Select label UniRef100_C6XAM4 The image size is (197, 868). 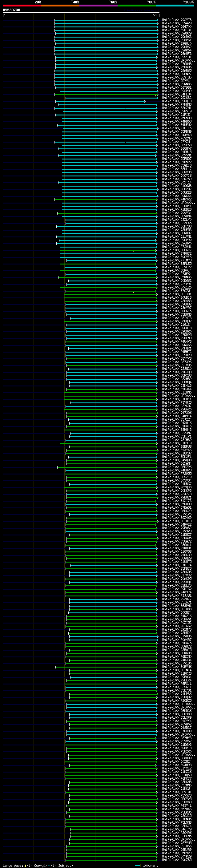click(x=177, y=464)
